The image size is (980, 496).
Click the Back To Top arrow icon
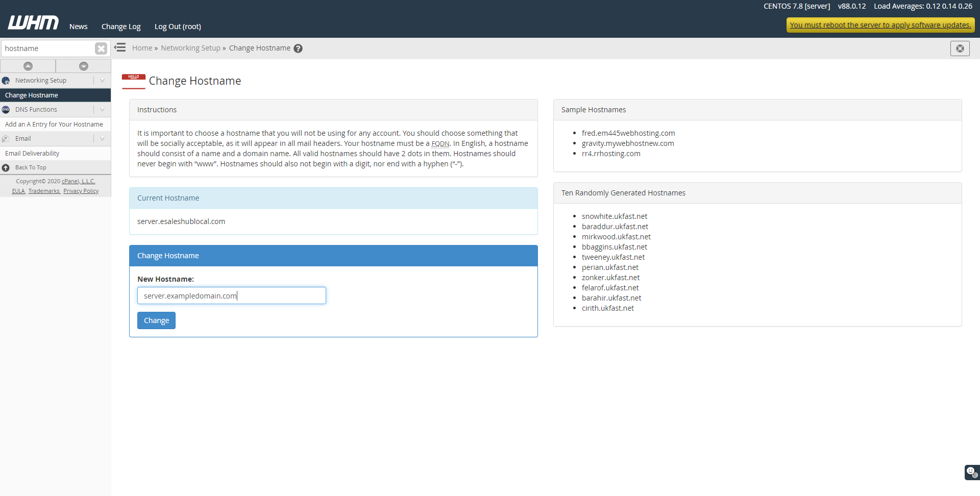point(6,167)
